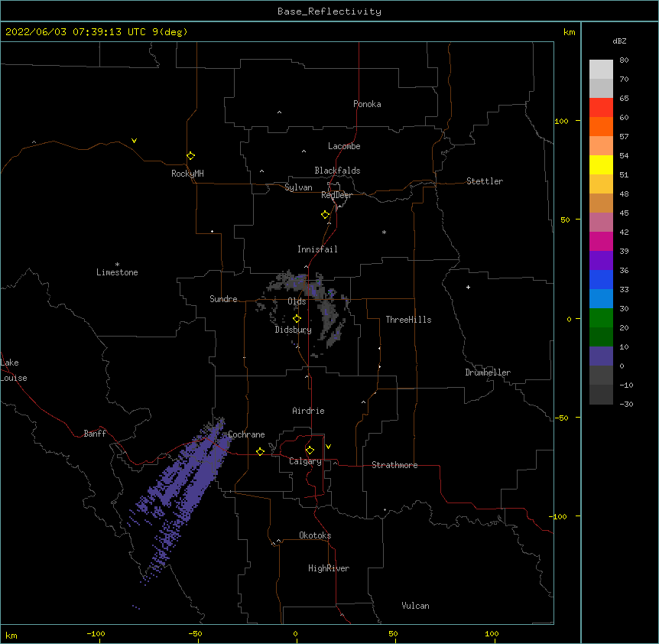Click the Lake Louise label
Screen dimensions: 659x644
[14, 370]
